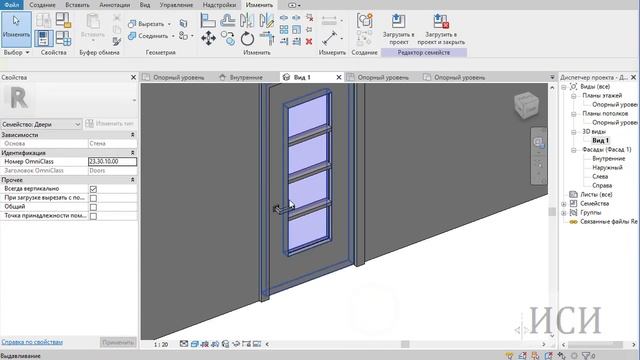Select the Move tool

pos(208,38)
